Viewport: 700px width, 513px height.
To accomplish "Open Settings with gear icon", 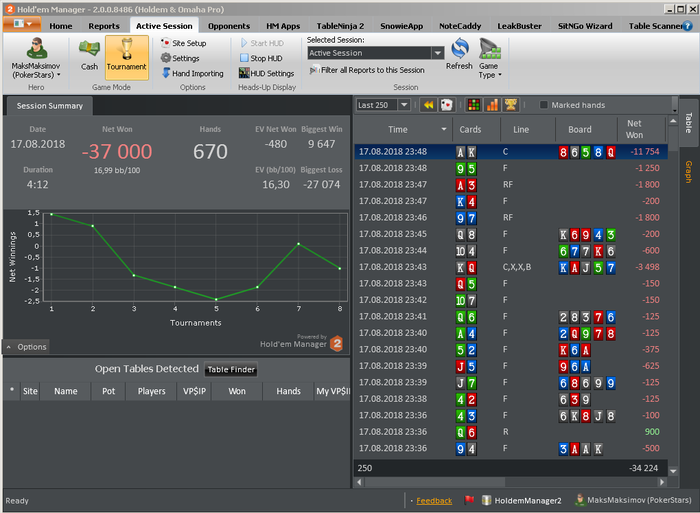I will [x=180, y=58].
